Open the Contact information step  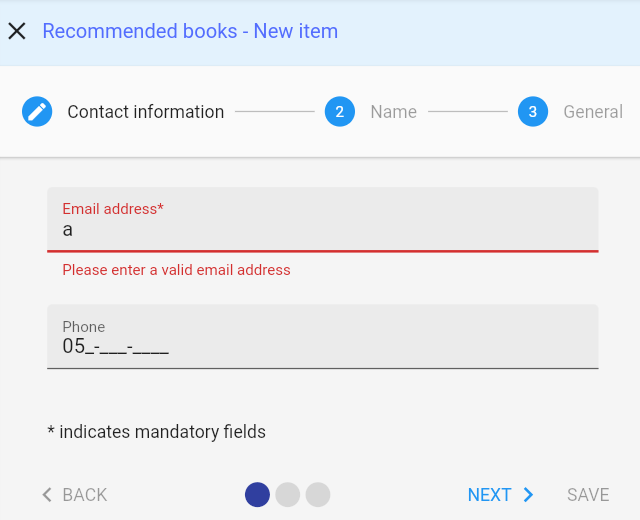[x=145, y=112]
